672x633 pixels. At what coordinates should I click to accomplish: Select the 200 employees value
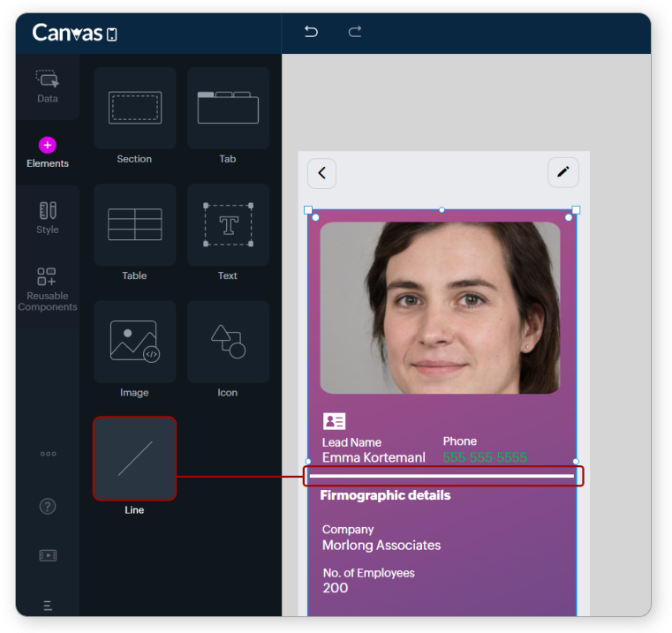click(x=336, y=588)
